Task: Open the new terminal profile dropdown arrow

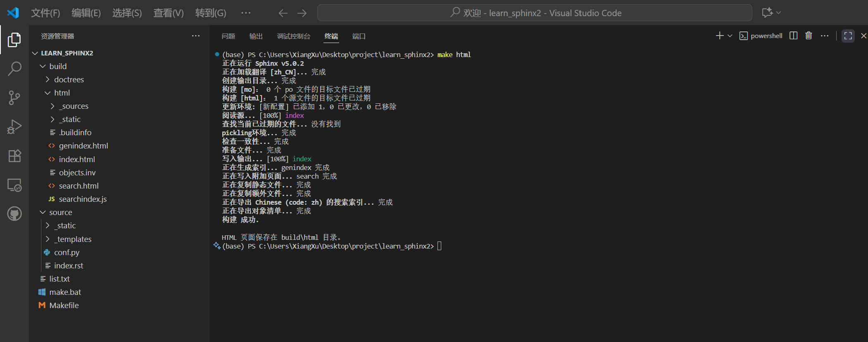Action: [730, 36]
